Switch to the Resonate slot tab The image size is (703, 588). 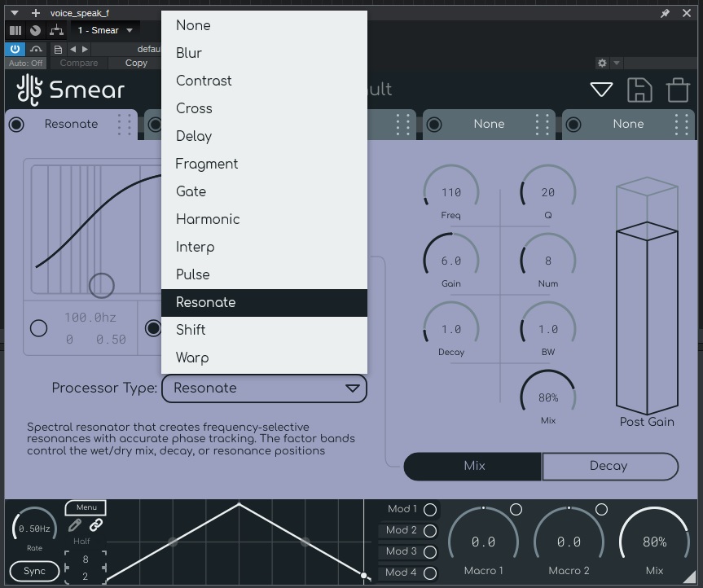pyautogui.click(x=71, y=124)
